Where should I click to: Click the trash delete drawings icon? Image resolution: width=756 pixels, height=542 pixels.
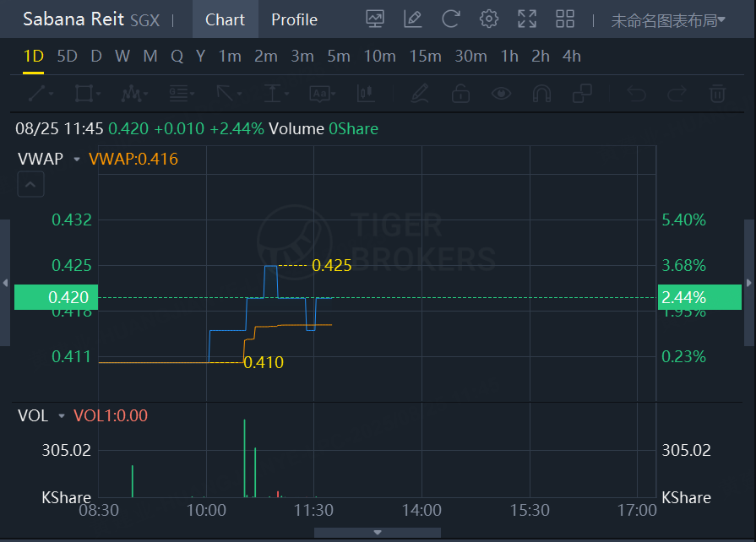pyautogui.click(x=717, y=93)
